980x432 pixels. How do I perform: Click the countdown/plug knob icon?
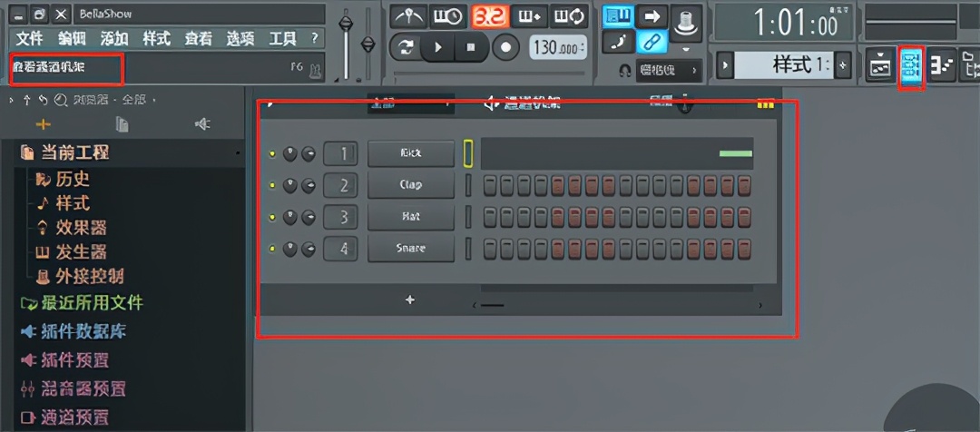pyautogui.click(x=686, y=23)
